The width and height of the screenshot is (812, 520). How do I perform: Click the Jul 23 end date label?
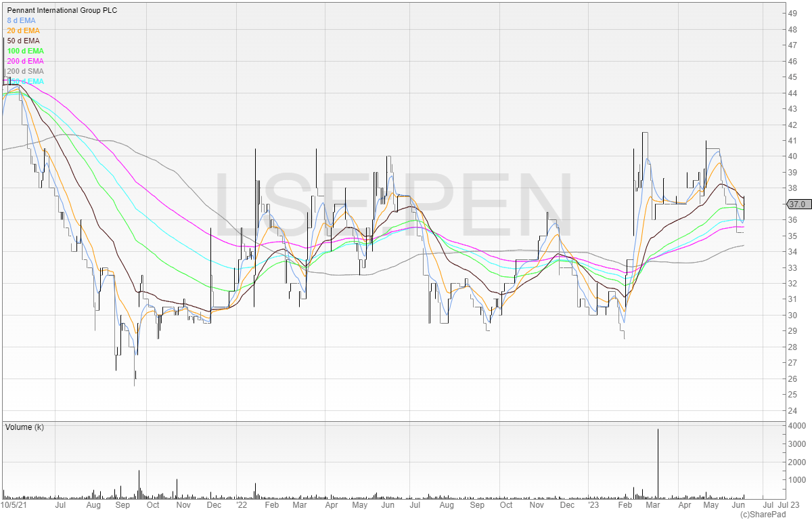789,504
